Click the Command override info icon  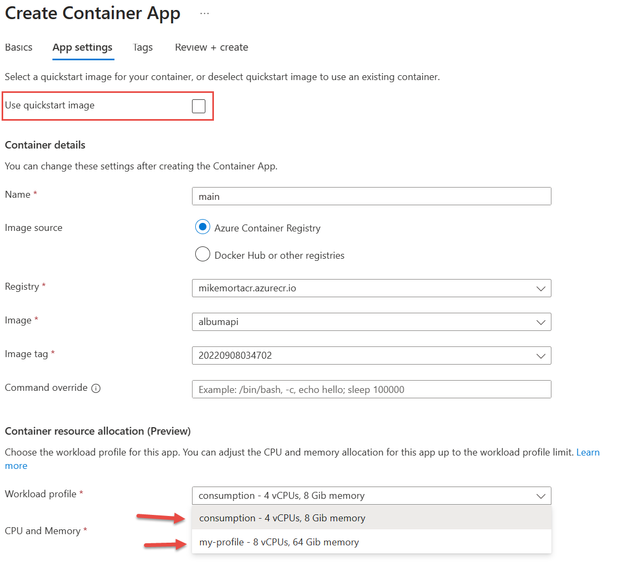pyautogui.click(x=96, y=388)
